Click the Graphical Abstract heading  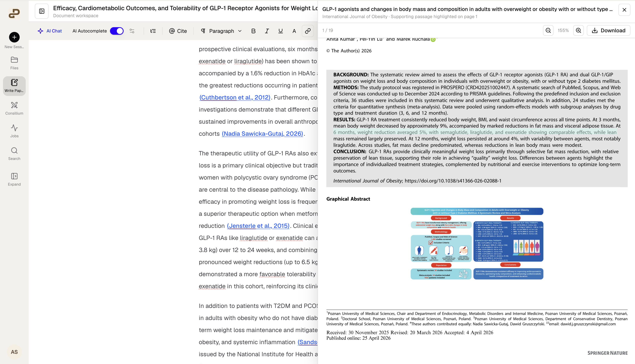(348, 199)
